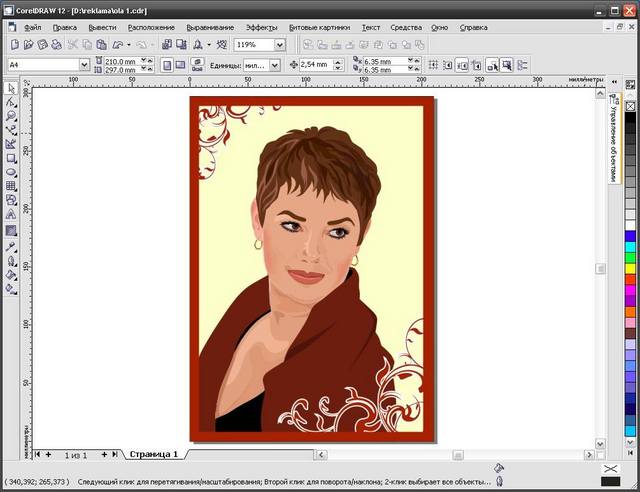The height and width of the screenshot is (492, 640).
Task: Open the zoom level 119% dropdown
Action: pos(280,45)
